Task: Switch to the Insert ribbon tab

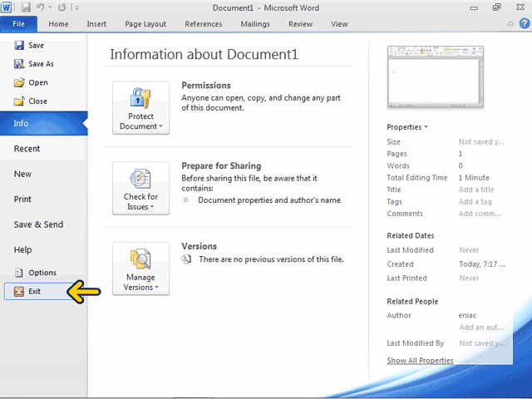Action: [x=96, y=24]
